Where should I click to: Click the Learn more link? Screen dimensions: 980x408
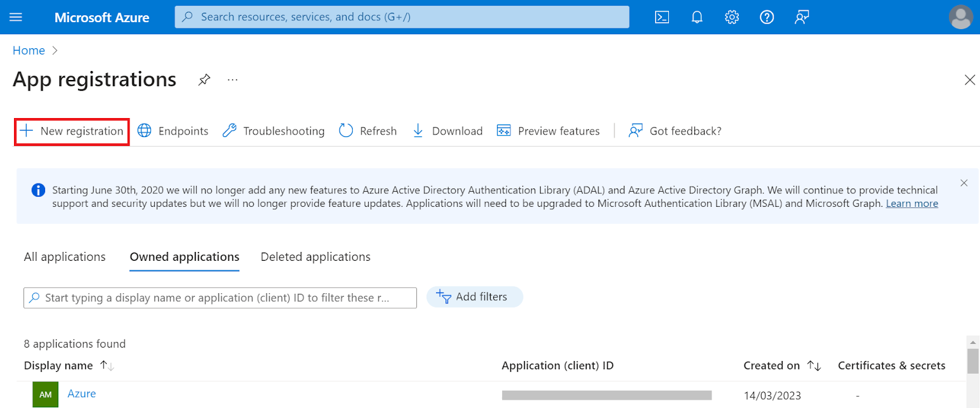(x=911, y=204)
